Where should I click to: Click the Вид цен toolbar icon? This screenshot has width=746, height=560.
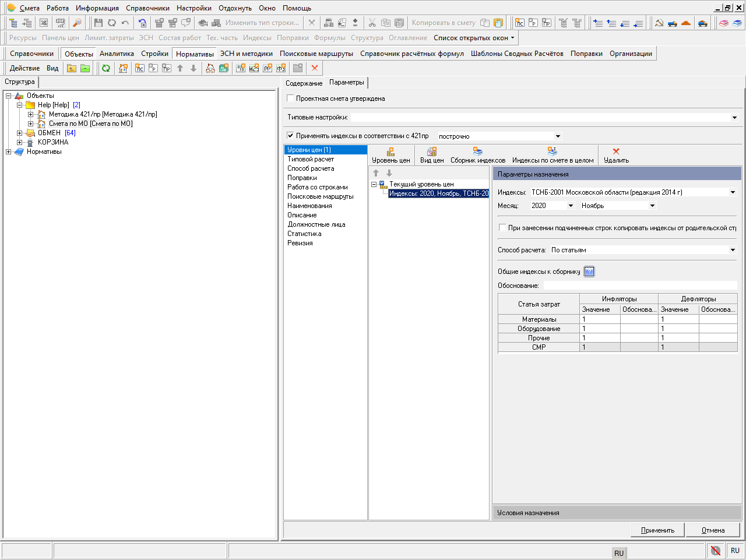(432, 152)
